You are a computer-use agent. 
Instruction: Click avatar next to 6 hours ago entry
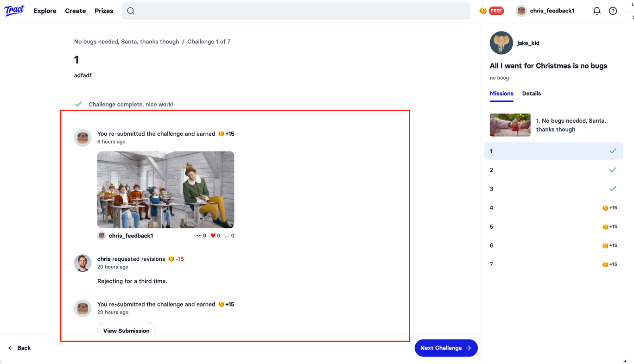click(x=83, y=138)
